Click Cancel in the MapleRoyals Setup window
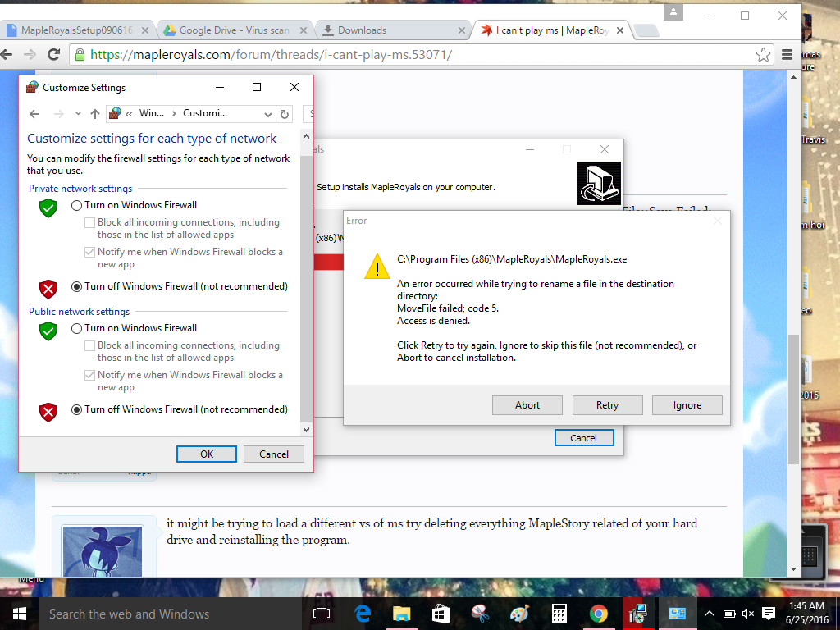 (x=583, y=438)
